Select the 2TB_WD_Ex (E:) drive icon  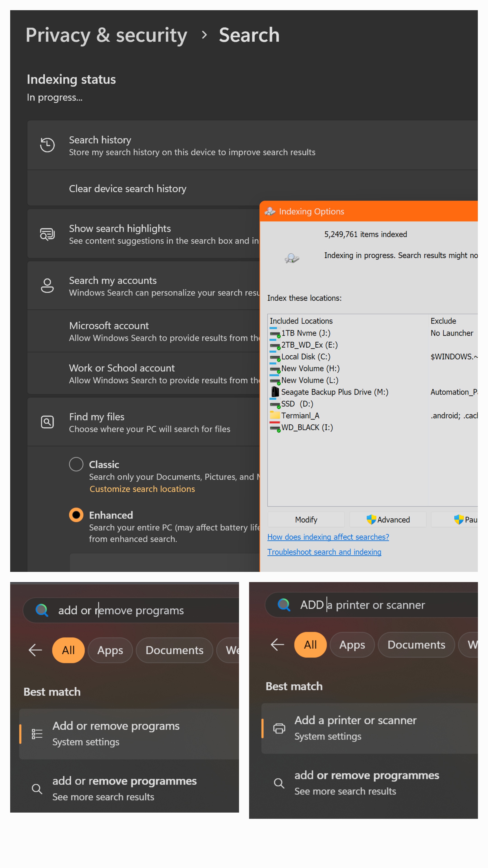tap(275, 345)
